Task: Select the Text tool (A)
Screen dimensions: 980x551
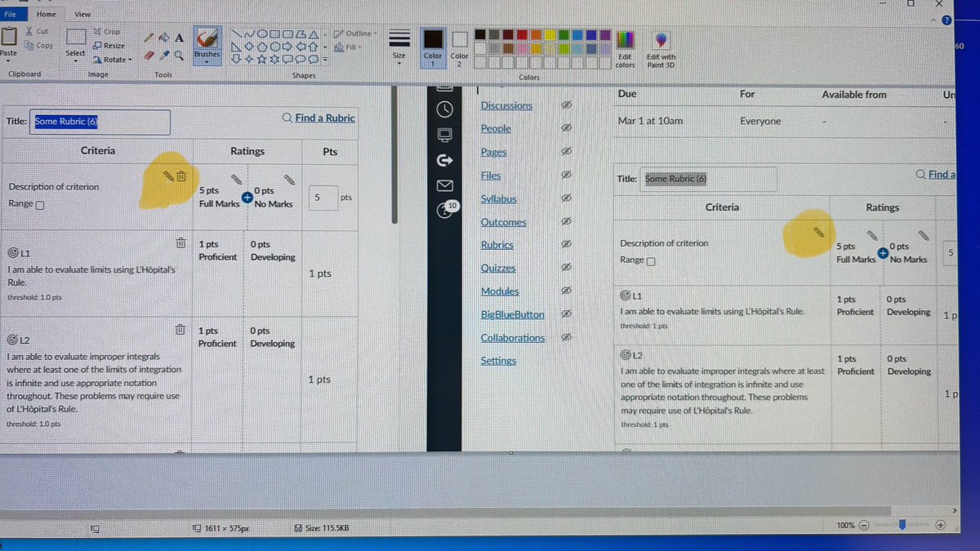Action: coord(179,38)
